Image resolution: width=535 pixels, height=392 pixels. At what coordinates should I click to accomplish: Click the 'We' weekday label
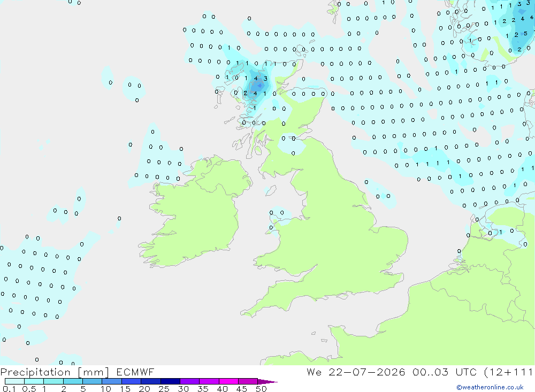point(314,372)
